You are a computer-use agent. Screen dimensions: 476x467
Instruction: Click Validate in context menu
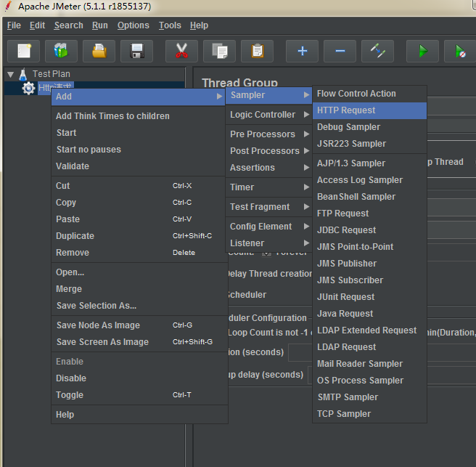tap(138, 166)
